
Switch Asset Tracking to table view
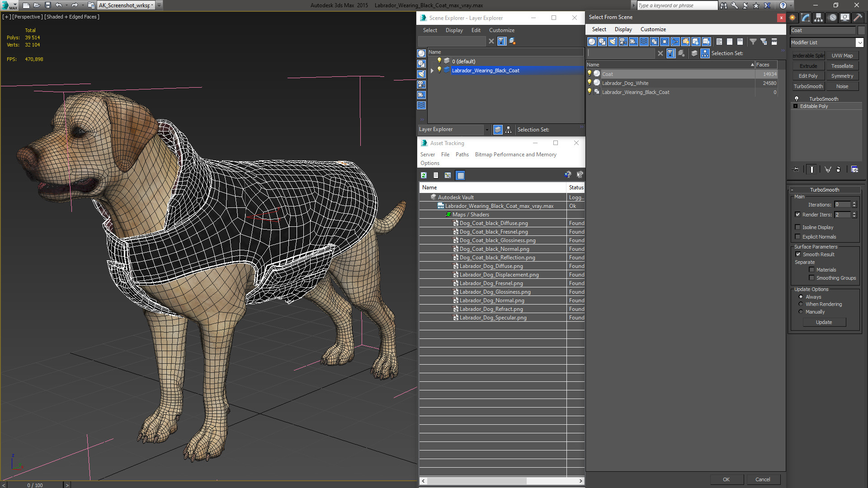(460, 175)
